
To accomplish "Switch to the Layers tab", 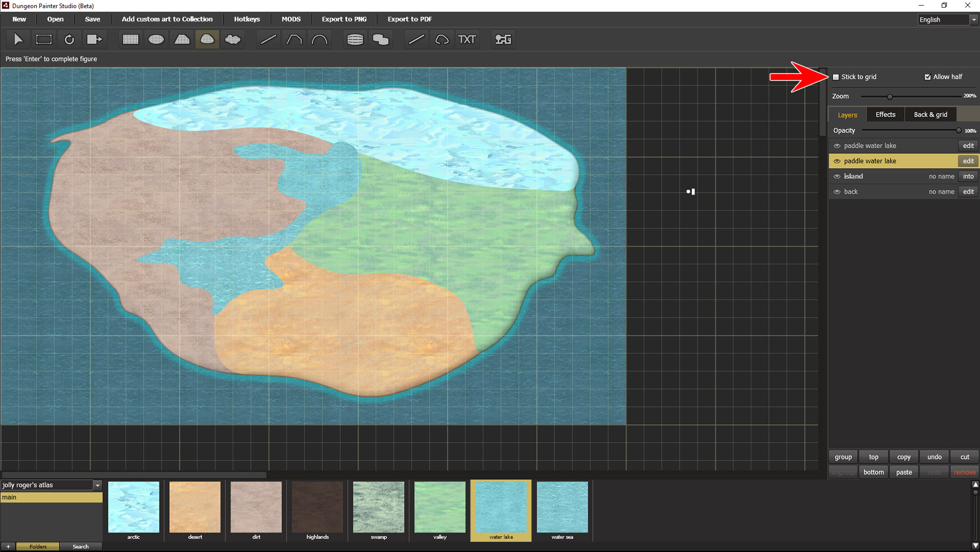I will pyautogui.click(x=848, y=114).
